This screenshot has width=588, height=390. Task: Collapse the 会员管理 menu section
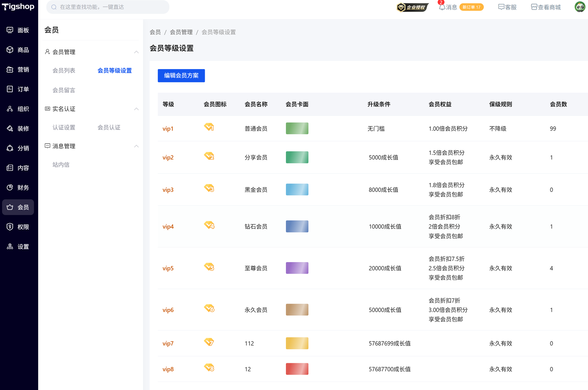136,52
